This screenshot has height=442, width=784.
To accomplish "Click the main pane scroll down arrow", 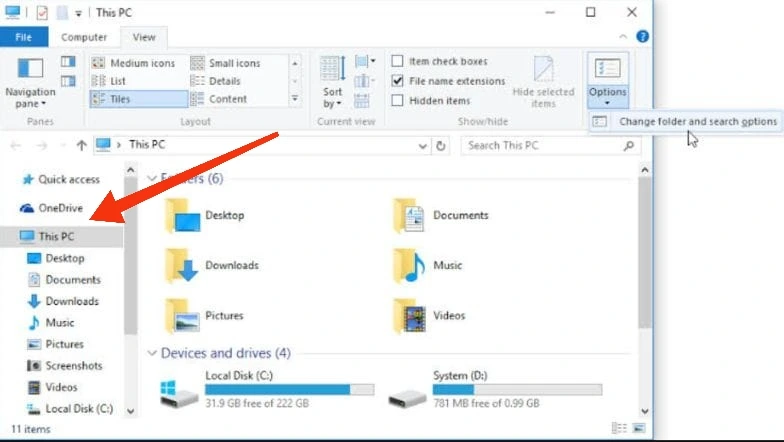I will pyautogui.click(x=644, y=411).
